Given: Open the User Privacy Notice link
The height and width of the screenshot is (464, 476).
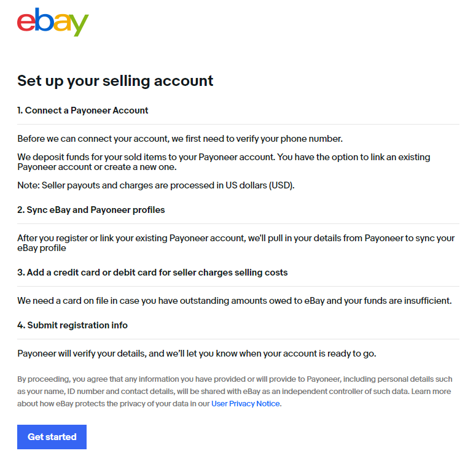Looking at the screenshot, I should click(x=246, y=404).
